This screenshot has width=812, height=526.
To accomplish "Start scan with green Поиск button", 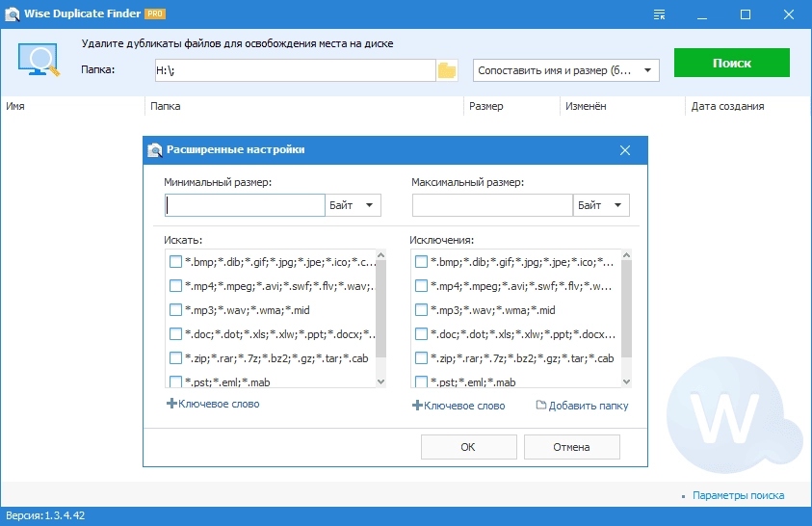I will pos(732,63).
